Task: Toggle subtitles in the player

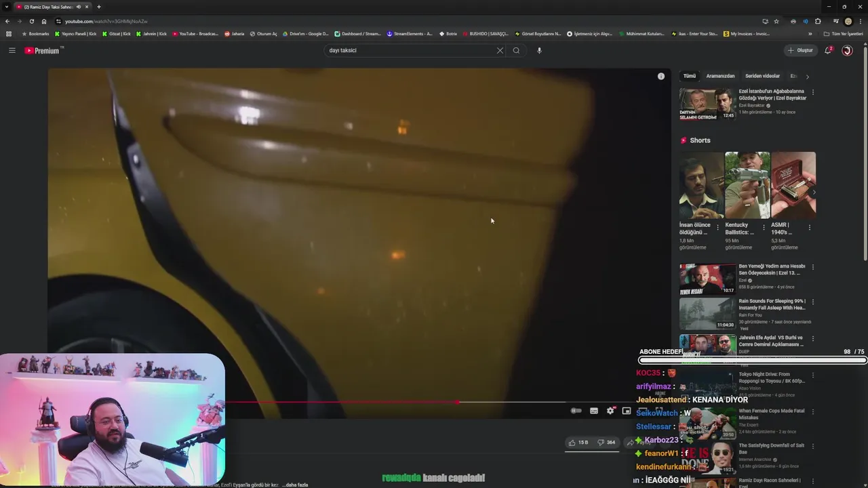Action: click(594, 411)
